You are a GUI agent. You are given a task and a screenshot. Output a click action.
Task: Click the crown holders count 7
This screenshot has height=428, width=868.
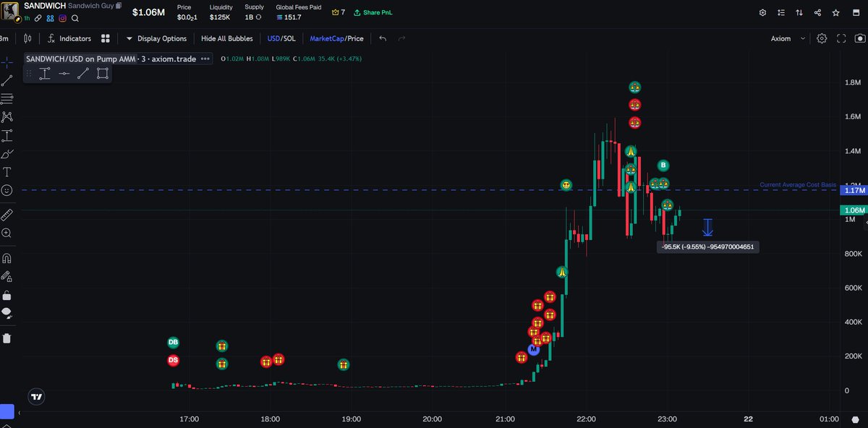[x=338, y=12]
